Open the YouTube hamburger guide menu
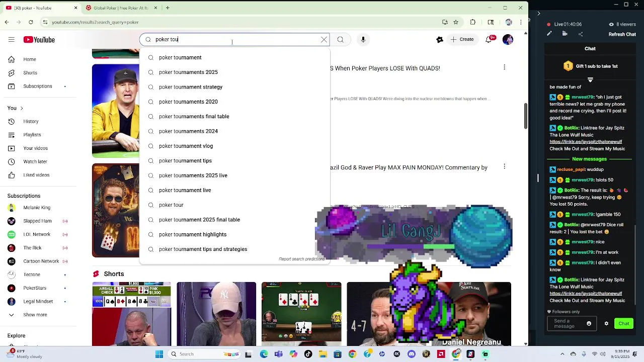 (11, 40)
